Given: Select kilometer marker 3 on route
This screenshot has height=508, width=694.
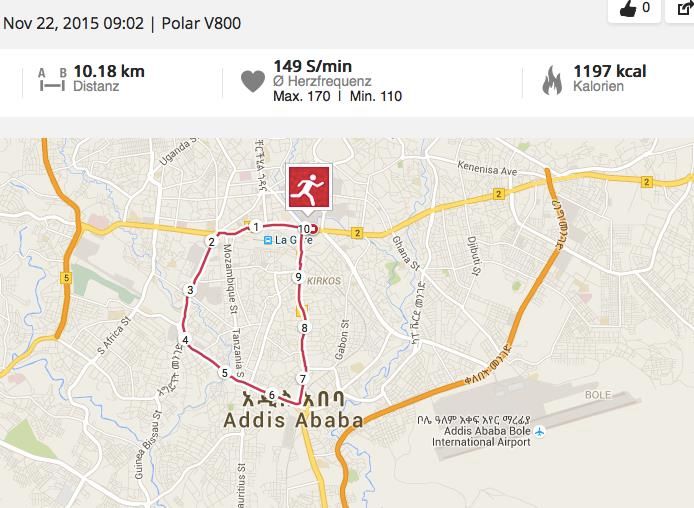Looking at the screenshot, I should (190, 290).
